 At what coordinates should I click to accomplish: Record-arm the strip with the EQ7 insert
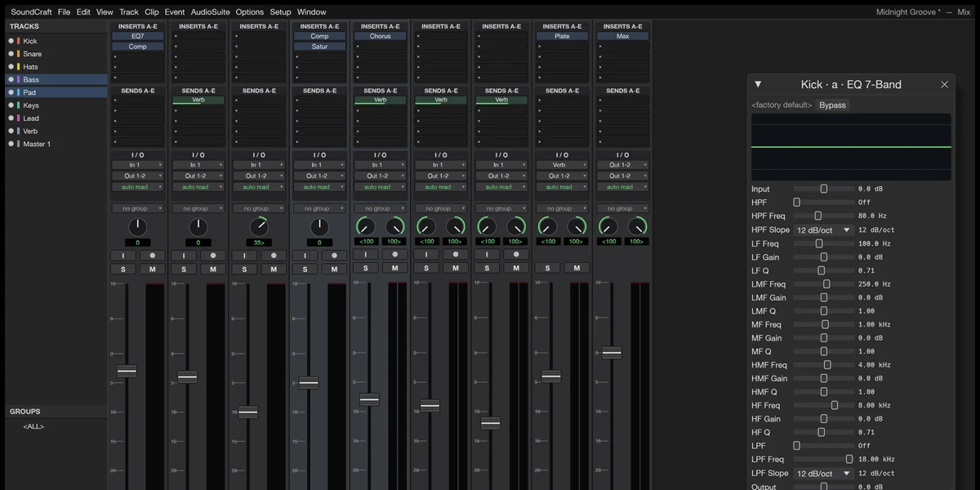pos(152,256)
